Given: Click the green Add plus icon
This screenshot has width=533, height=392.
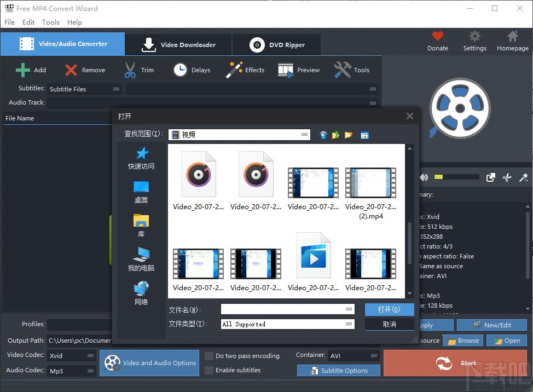Looking at the screenshot, I should click(x=23, y=70).
